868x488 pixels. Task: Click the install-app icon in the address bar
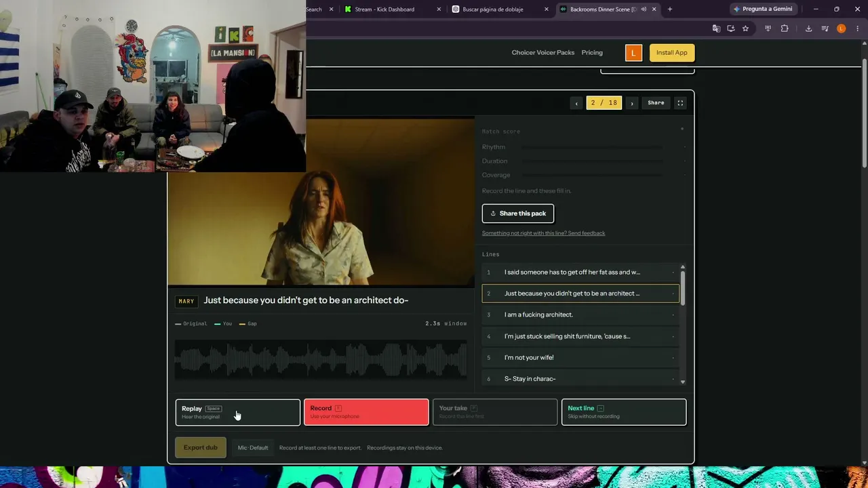pos(730,28)
